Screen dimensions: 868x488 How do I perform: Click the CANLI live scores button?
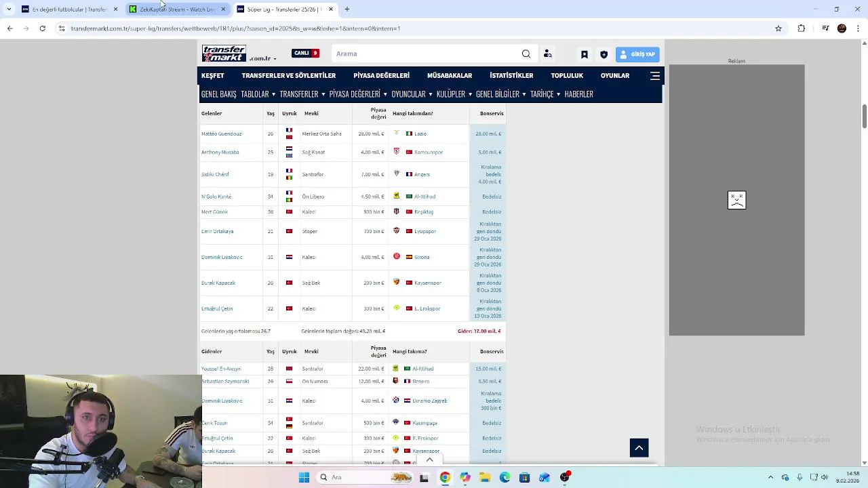(x=305, y=53)
